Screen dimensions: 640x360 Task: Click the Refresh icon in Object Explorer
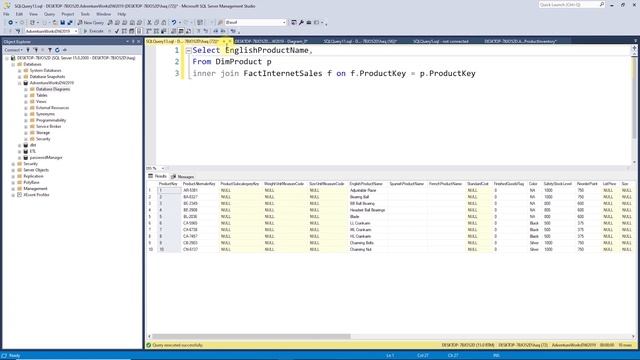(57, 50)
